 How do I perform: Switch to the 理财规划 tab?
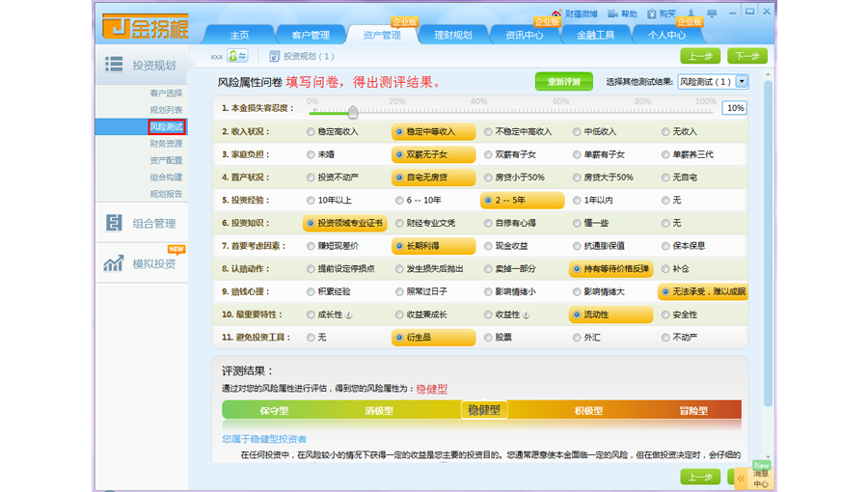[x=452, y=35]
